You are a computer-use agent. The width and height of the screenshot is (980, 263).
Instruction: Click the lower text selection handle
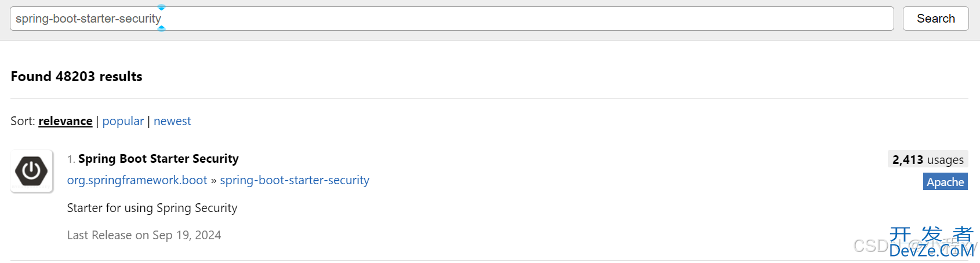point(162,28)
